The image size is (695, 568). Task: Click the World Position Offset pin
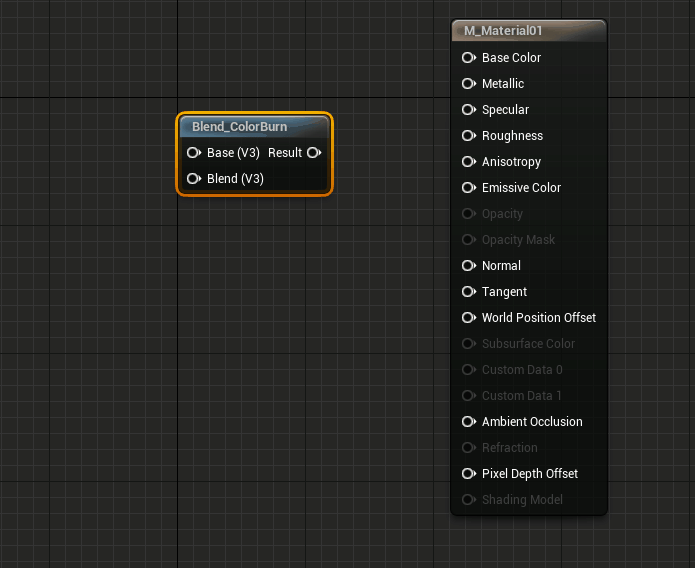469,317
